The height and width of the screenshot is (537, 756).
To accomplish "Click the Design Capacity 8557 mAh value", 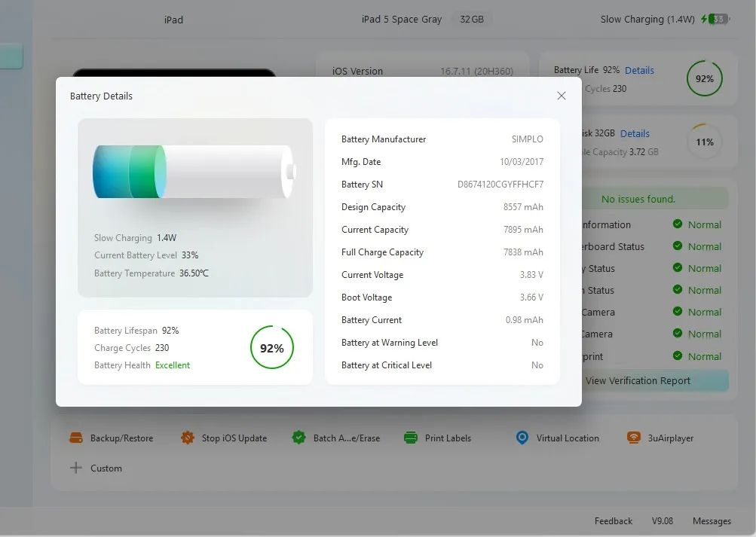I will coord(523,207).
